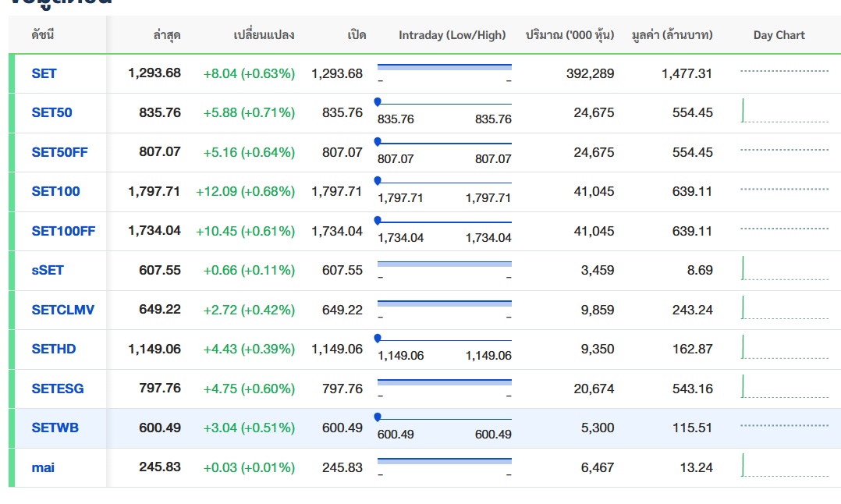Viewport: 841px width, 504px height.
Task: Click the SET50 day chart thumbnail
Action: tap(784, 112)
